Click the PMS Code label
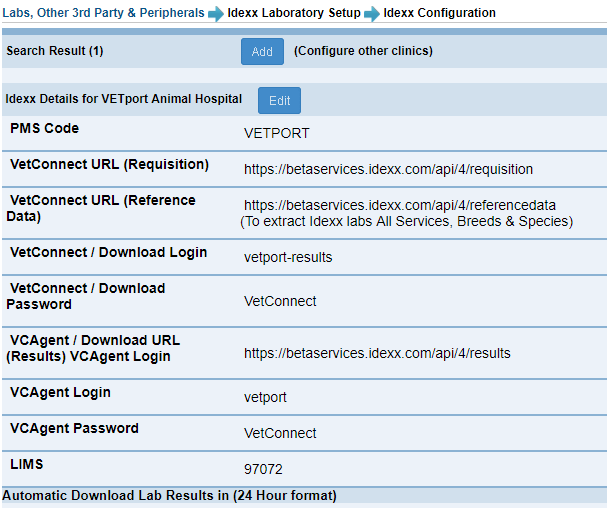This screenshot has width=607, height=508. point(45,128)
